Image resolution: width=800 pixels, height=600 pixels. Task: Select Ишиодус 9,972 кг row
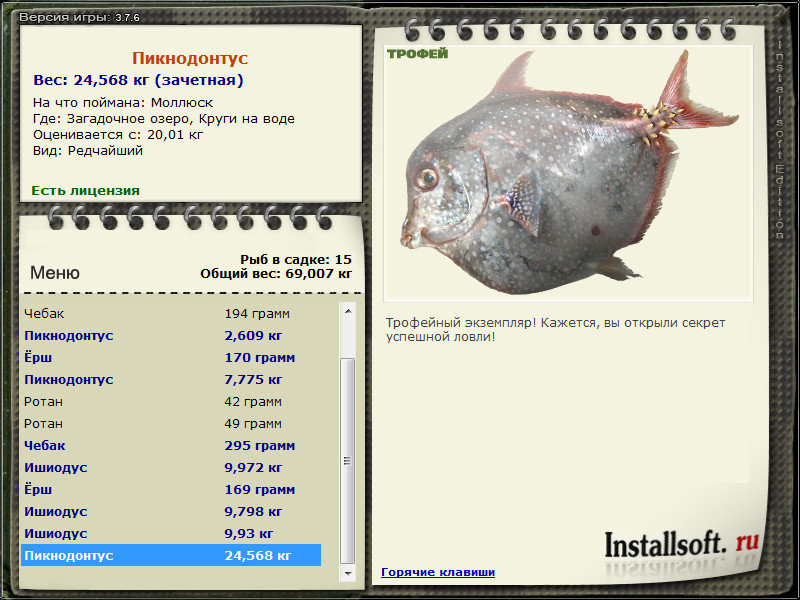coord(171,467)
